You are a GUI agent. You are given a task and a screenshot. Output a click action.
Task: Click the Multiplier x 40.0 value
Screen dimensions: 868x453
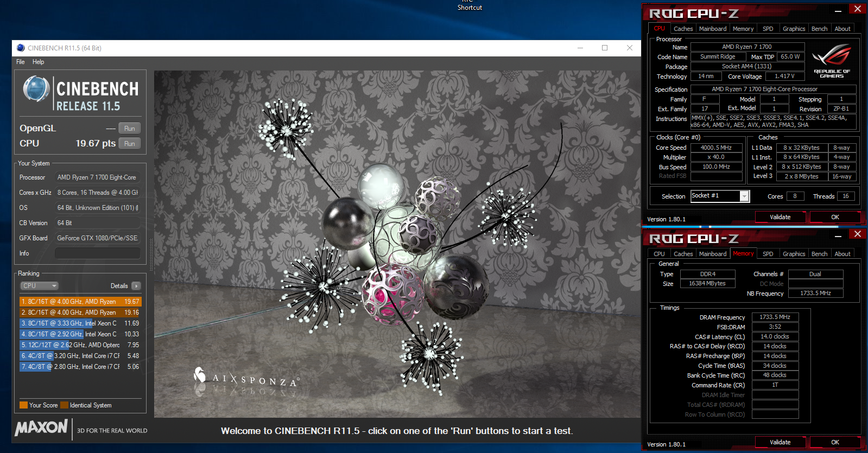(x=716, y=157)
